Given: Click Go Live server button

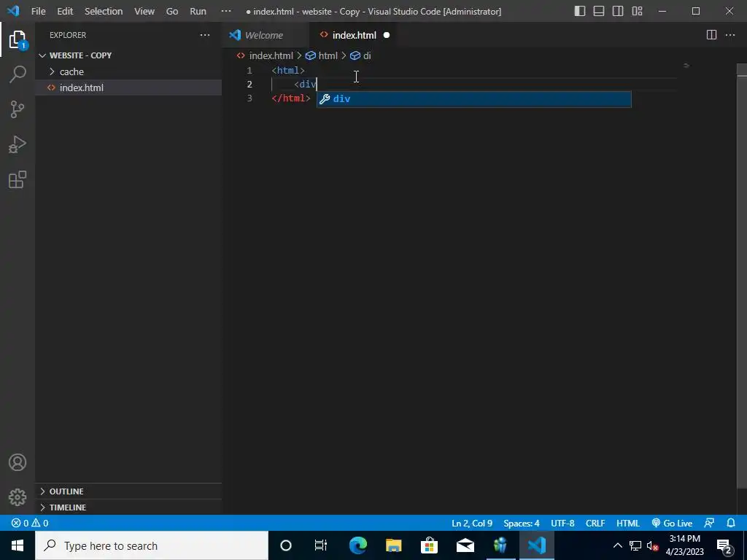Looking at the screenshot, I should (672, 523).
